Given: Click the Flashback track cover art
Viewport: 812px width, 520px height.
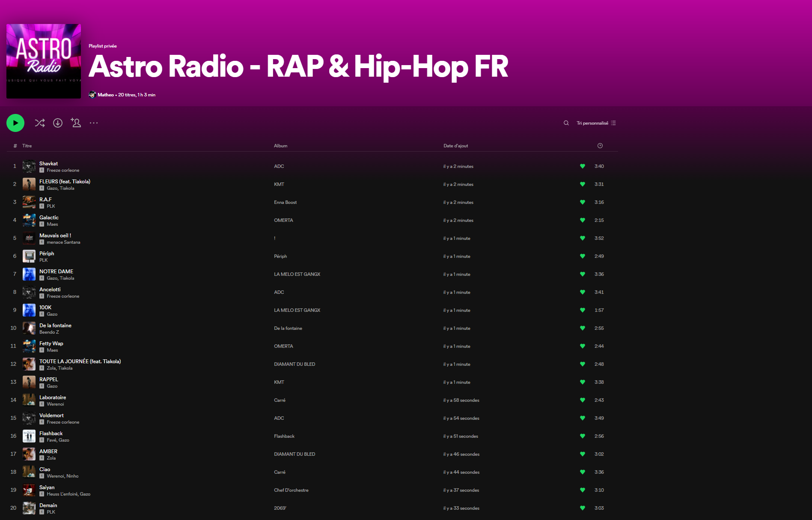Looking at the screenshot, I should pyautogui.click(x=29, y=436).
